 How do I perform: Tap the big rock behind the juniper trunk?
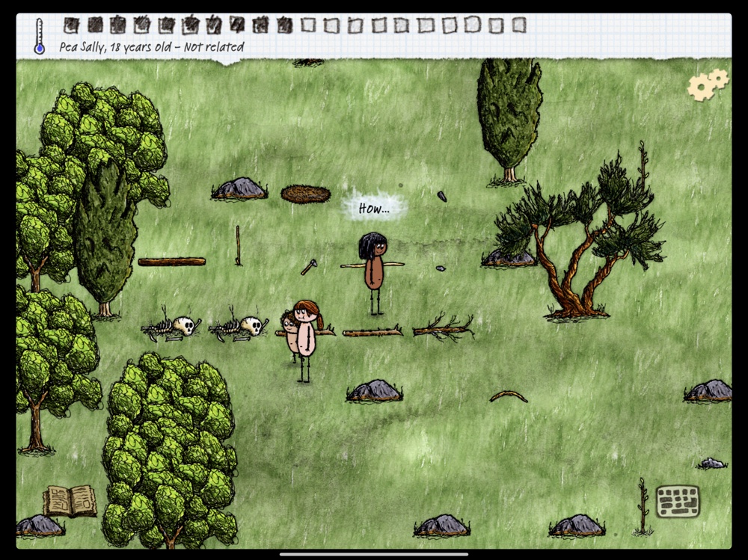(x=509, y=258)
